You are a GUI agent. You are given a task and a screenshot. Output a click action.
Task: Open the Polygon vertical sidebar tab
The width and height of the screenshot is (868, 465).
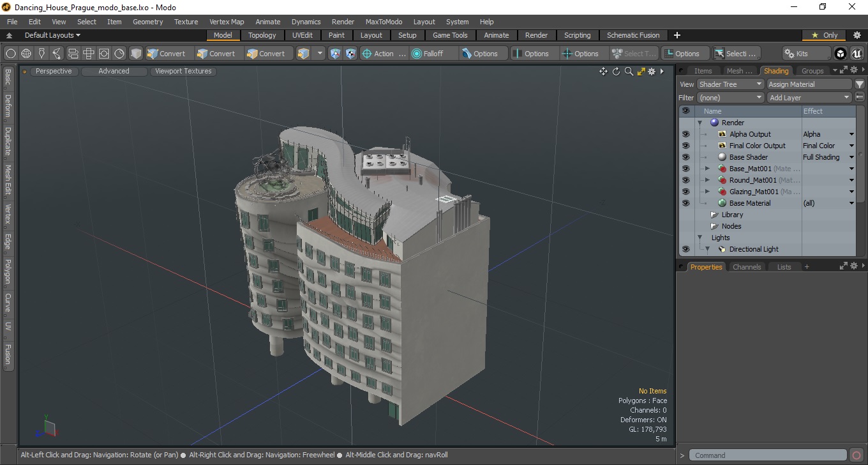(x=8, y=272)
